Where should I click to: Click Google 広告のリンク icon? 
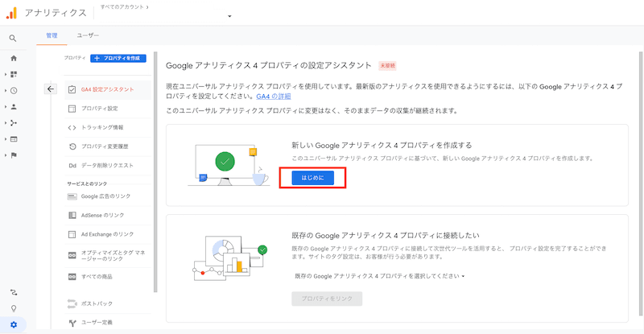72,196
